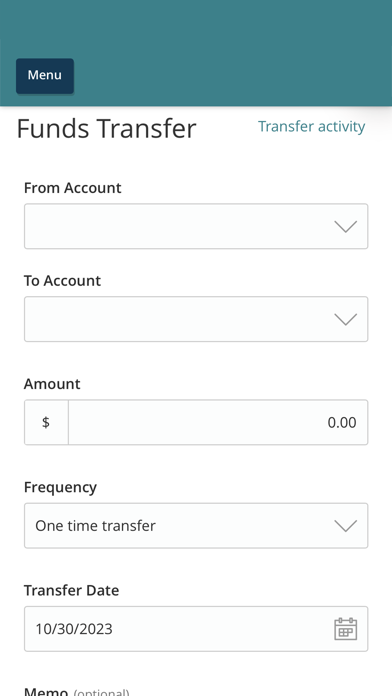This screenshot has width=392, height=696.
Task: Open the Transfer activity link
Action: click(x=312, y=127)
